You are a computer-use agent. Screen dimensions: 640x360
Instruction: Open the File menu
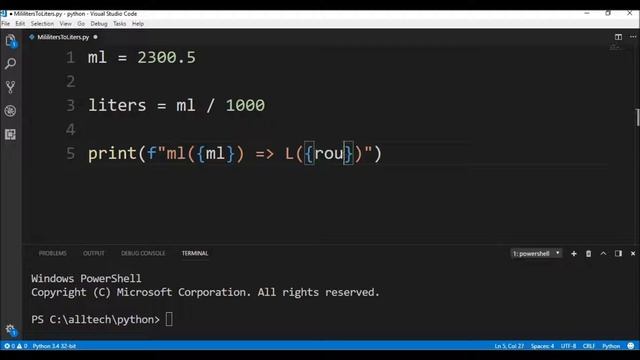[x=6, y=24]
